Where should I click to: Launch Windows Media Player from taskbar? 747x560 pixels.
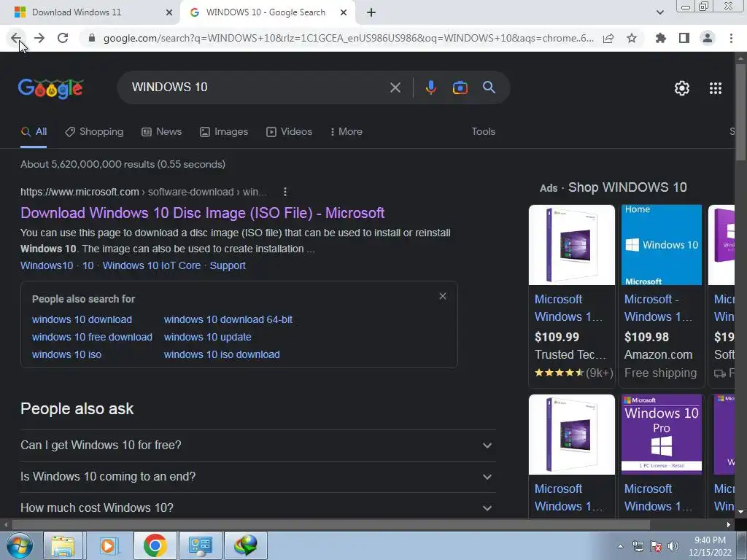108,545
